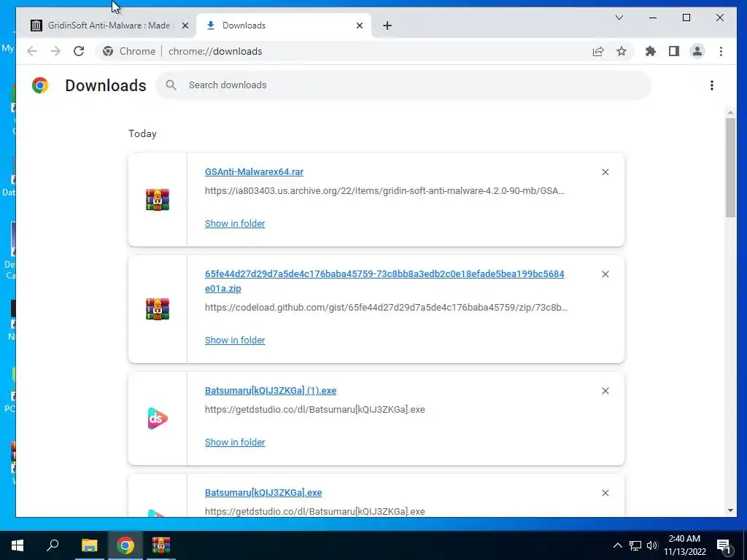Reload the downloads page

pos(79,52)
